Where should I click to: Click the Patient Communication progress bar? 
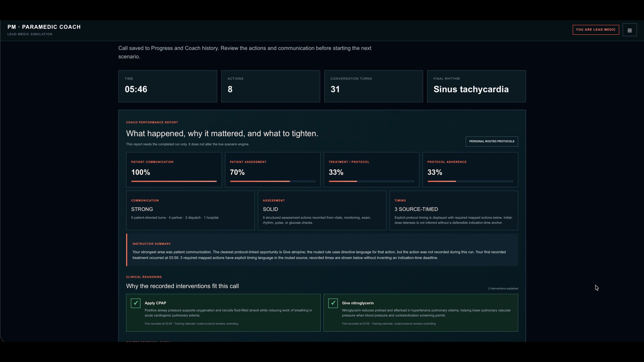click(174, 181)
